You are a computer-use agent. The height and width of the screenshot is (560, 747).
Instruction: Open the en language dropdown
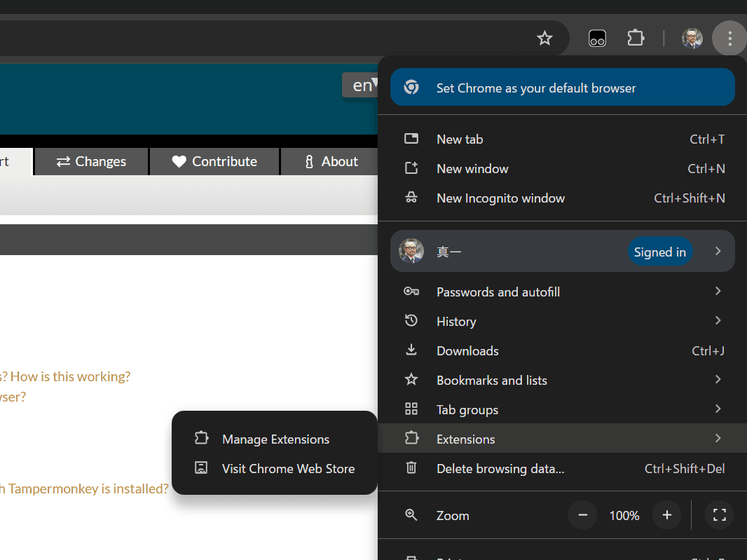tap(362, 86)
